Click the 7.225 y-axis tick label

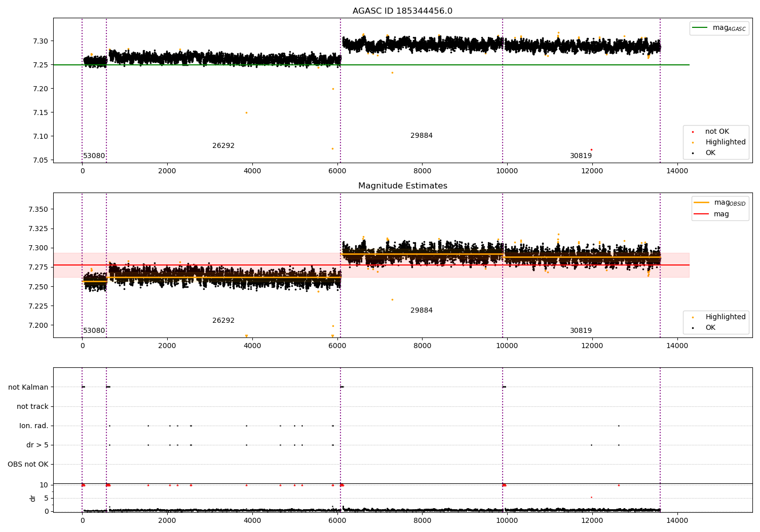39,306
